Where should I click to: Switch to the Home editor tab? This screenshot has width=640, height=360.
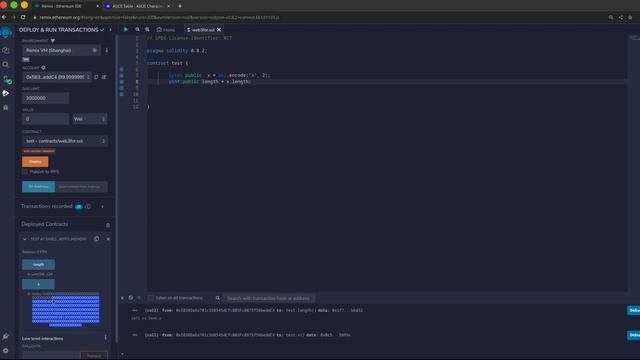pyautogui.click(x=166, y=30)
